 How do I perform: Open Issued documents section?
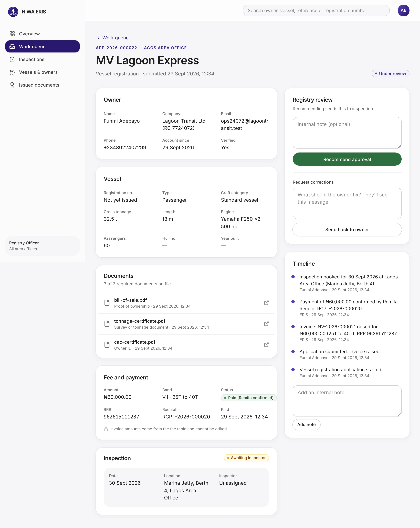point(42,85)
